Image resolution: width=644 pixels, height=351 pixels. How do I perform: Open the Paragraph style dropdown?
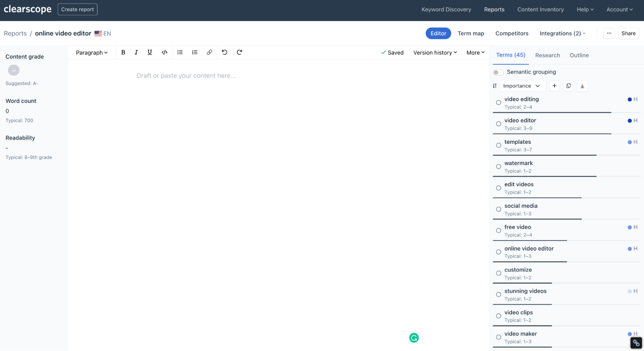[91, 52]
